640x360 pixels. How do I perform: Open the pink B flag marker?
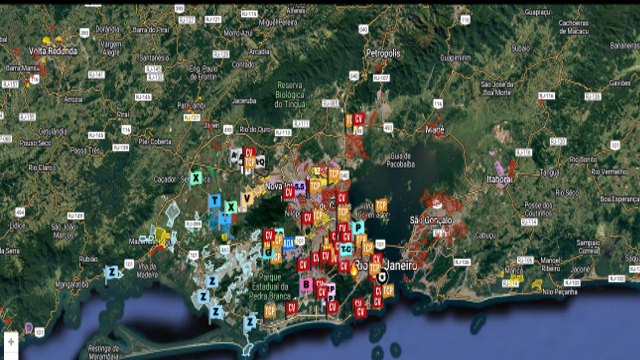[x=306, y=284]
